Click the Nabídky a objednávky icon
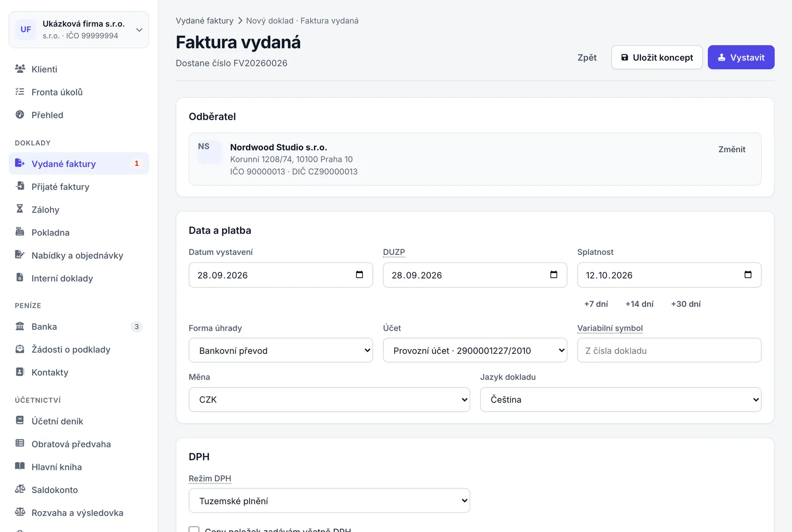Image resolution: width=792 pixels, height=532 pixels. (x=20, y=254)
